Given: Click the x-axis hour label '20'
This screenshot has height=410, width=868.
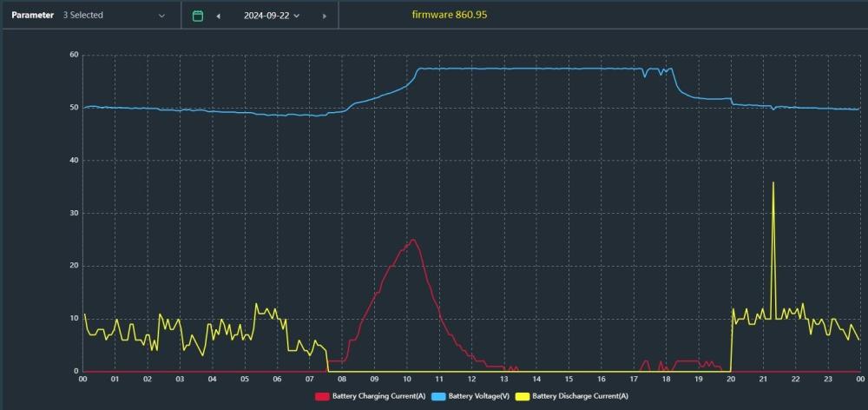Looking at the screenshot, I should pyautogui.click(x=731, y=380).
